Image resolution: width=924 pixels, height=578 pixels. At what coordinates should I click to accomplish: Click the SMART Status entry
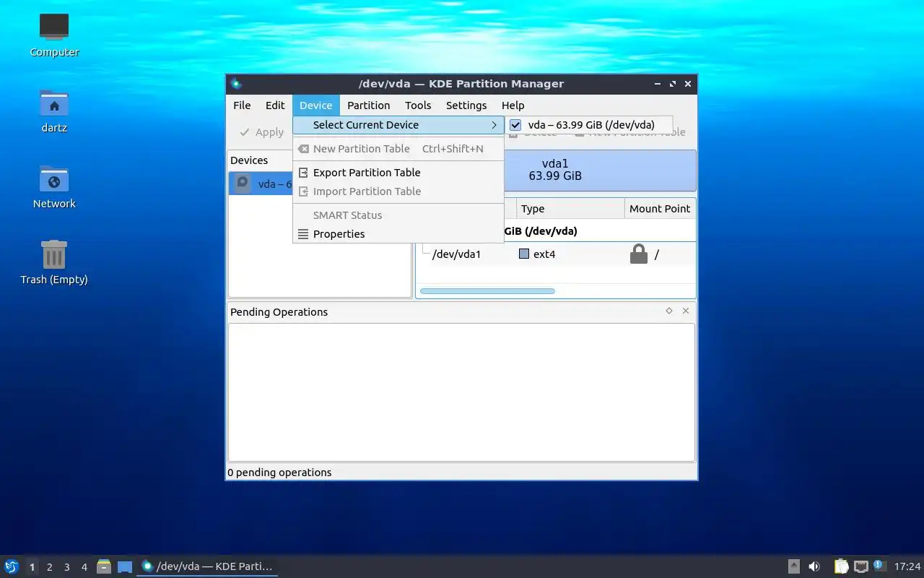coord(398,215)
